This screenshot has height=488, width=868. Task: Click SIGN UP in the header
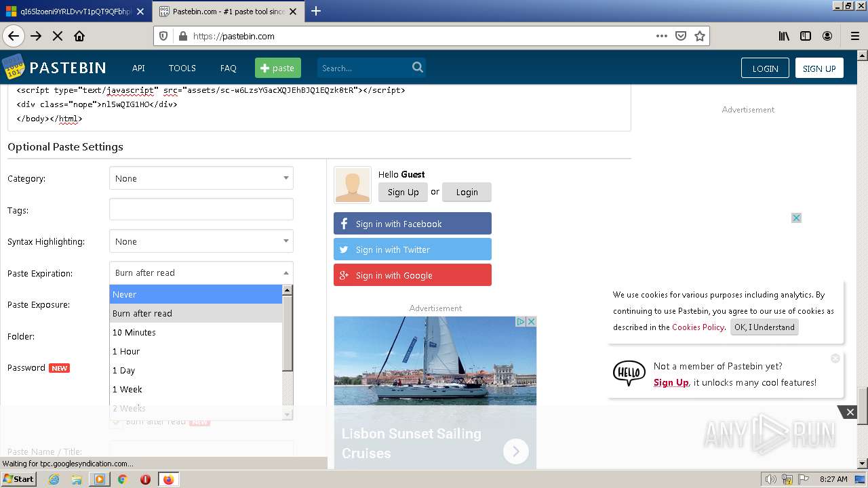pyautogui.click(x=819, y=68)
